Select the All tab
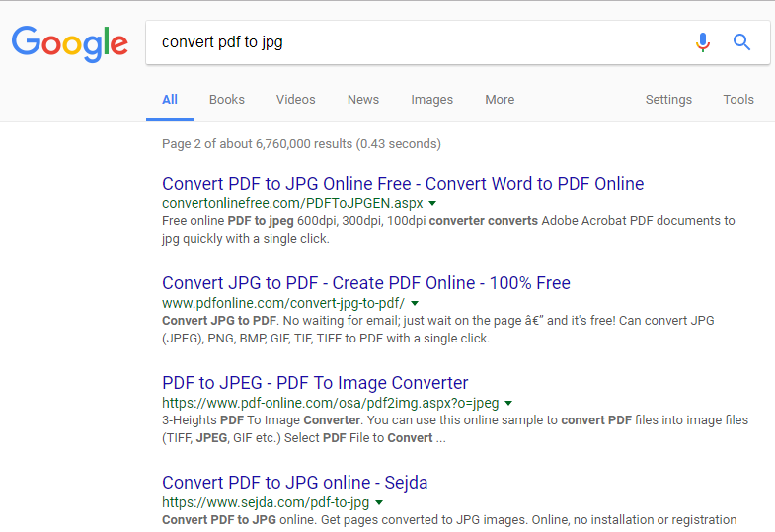Image resolution: width=775 pixels, height=532 pixels. pos(170,100)
